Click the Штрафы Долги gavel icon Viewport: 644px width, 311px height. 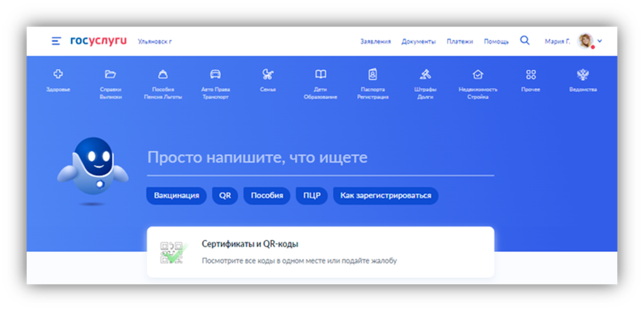pyautogui.click(x=425, y=75)
